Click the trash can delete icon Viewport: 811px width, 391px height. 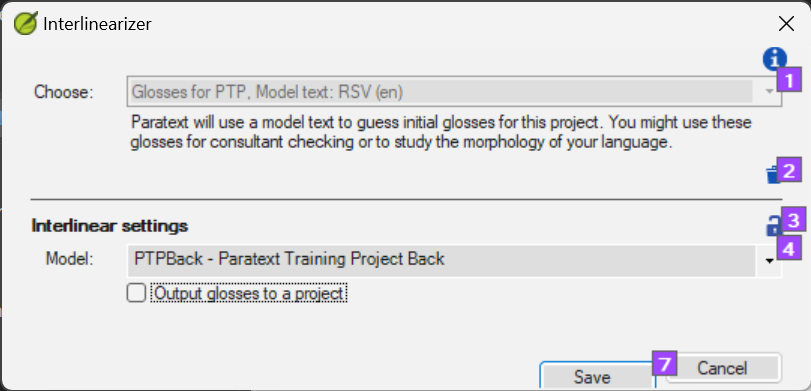point(773,175)
